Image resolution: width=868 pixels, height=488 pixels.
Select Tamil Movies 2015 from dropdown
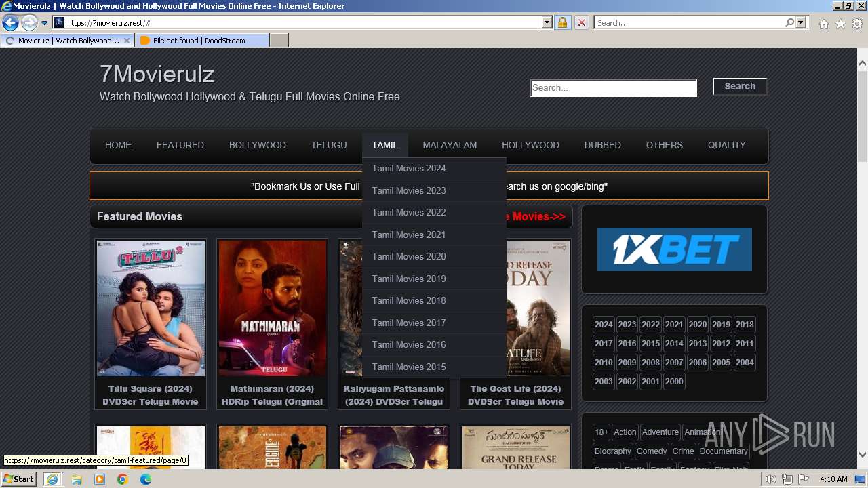pos(434,367)
